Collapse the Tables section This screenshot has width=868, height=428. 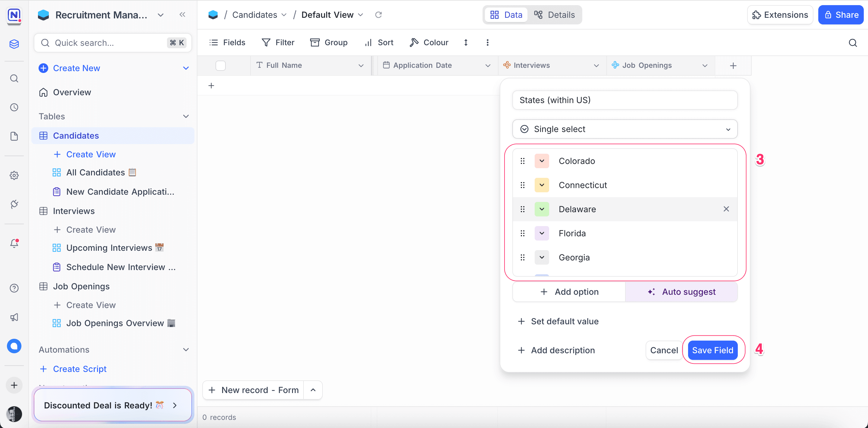tap(186, 116)
